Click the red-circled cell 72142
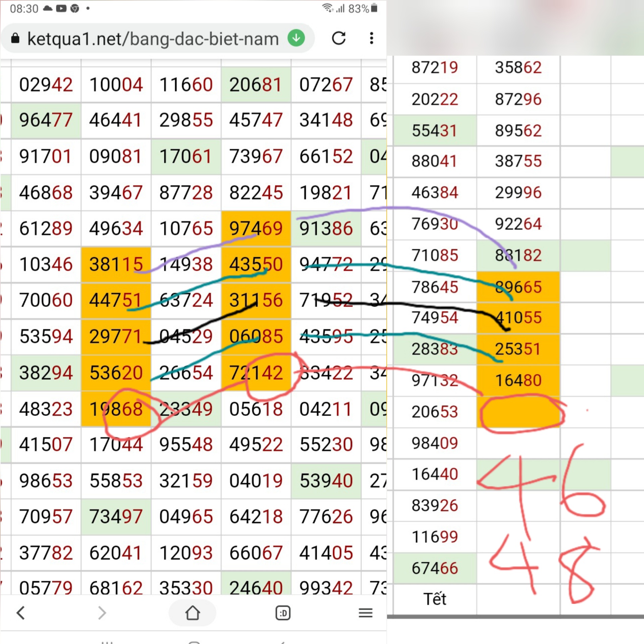The image size is (644, 644). [x=256, y=373]
